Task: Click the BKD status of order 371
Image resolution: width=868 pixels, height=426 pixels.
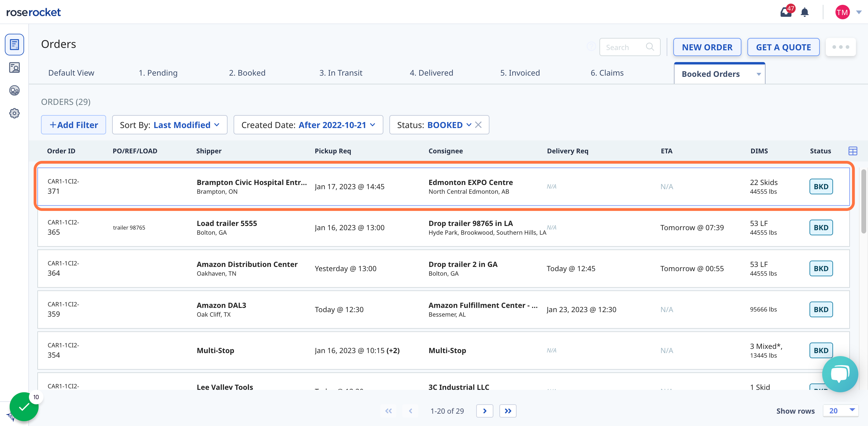Action: [x=821, y=186]
